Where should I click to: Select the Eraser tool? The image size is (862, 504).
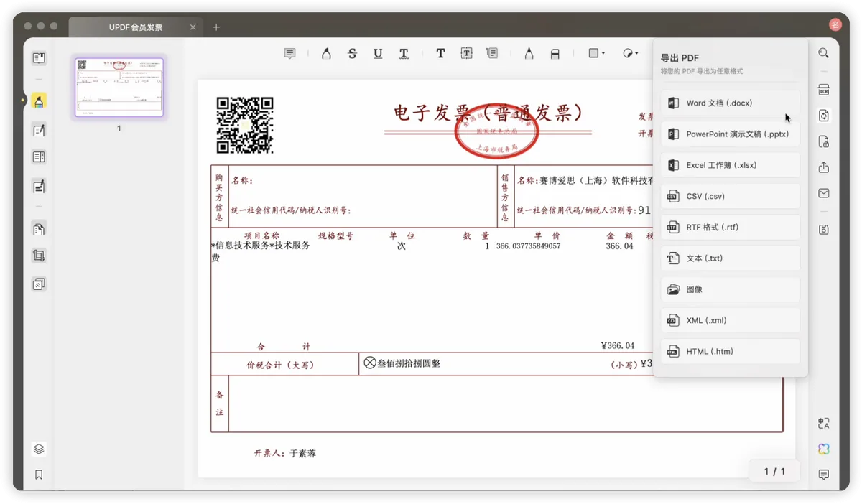(x=555, y=54)
